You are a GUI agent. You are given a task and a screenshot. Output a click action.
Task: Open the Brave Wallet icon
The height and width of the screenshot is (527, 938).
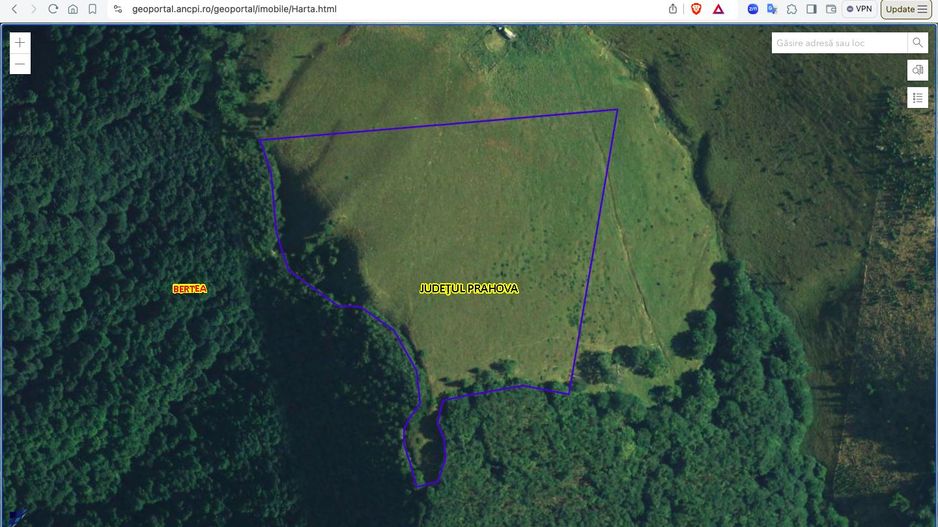[831, 9]
